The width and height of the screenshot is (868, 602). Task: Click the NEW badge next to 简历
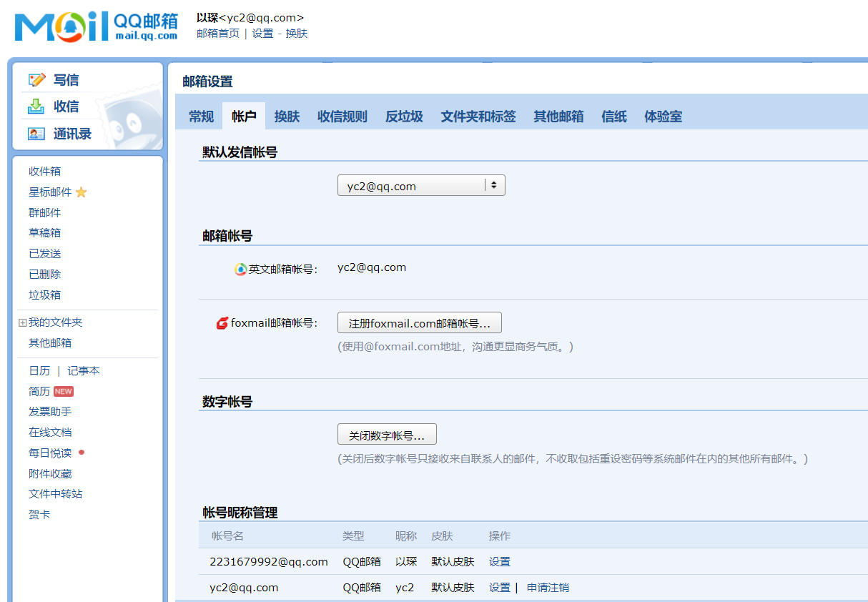coord(64,391)
